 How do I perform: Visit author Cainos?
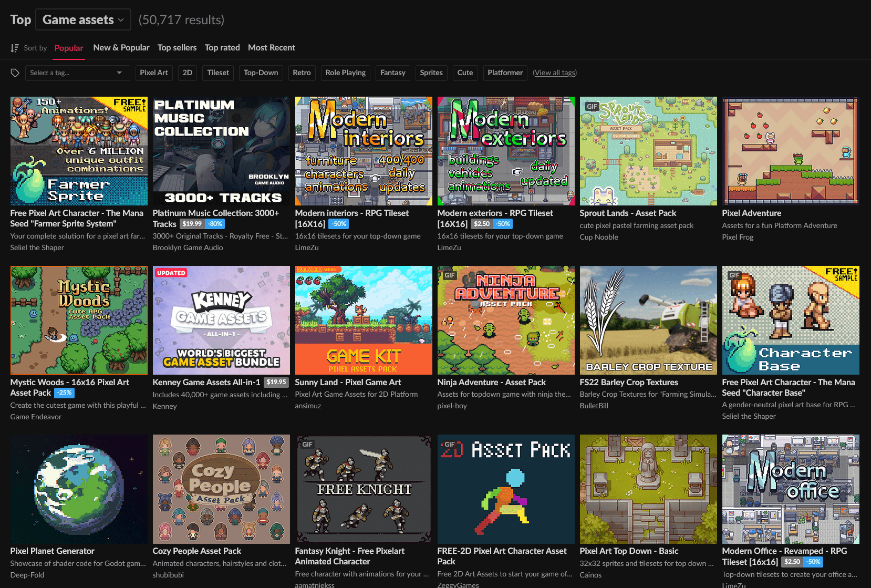(x=590, y=575)
